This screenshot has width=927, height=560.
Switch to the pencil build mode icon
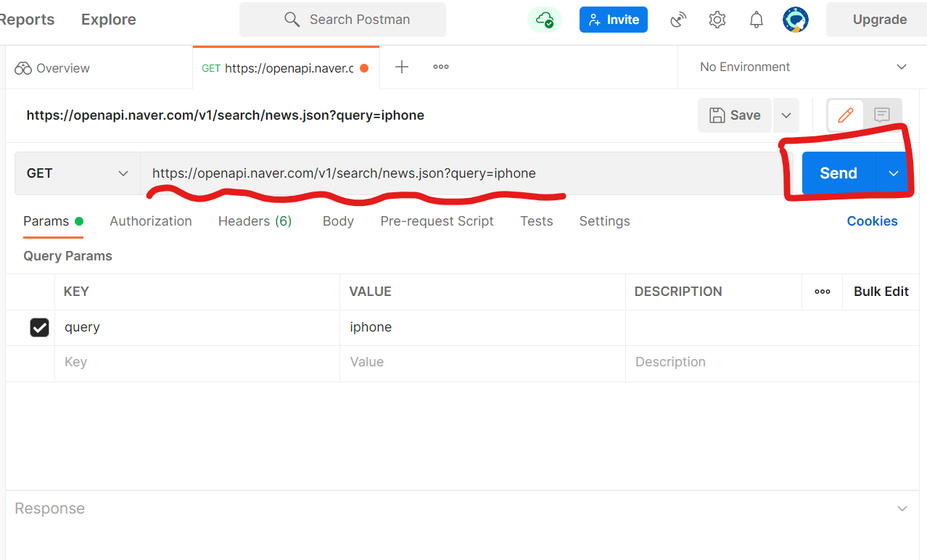[846, 115]
